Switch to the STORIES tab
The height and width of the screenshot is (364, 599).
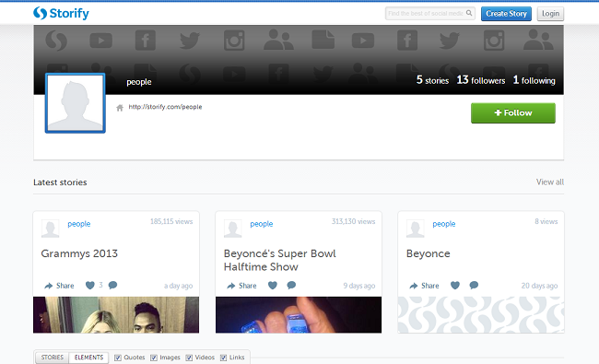[53, 358]
